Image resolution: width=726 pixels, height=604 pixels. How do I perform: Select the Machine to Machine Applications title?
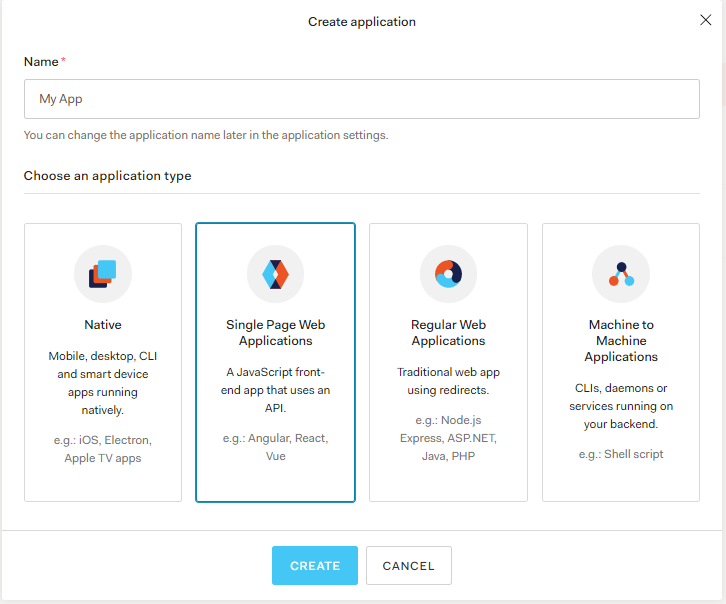[621, 341]
